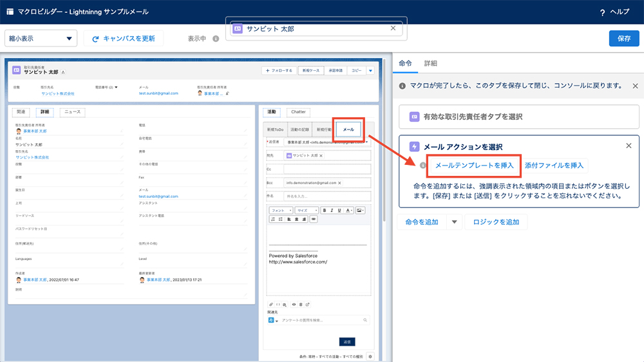Close the メール アクションを選択 instruction card

pos(629,146)
